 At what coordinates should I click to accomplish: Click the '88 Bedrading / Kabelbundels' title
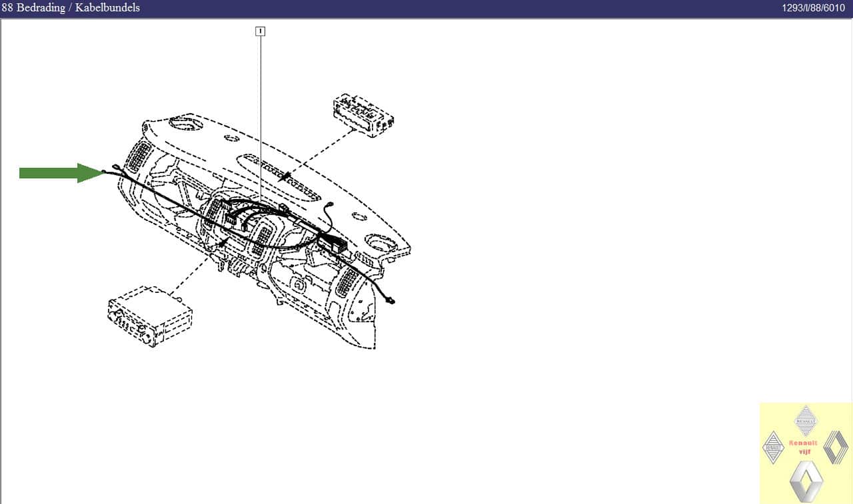click(x=71, y=8)
